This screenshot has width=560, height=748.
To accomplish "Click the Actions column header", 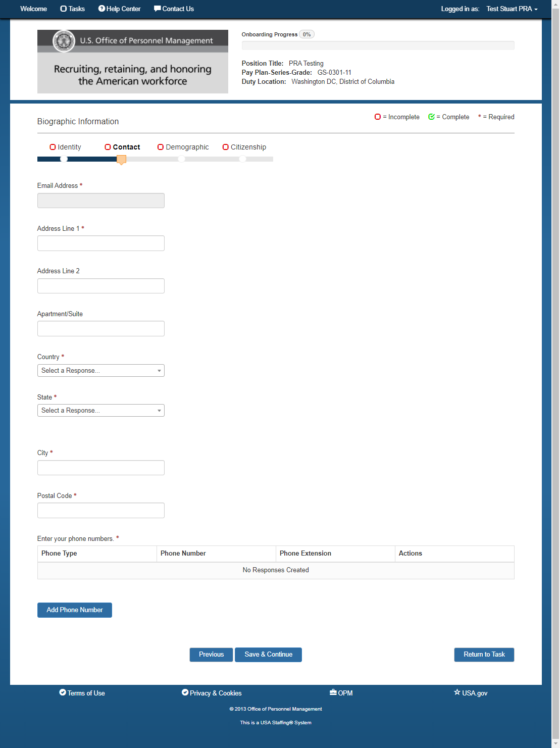I will point(454,554).
